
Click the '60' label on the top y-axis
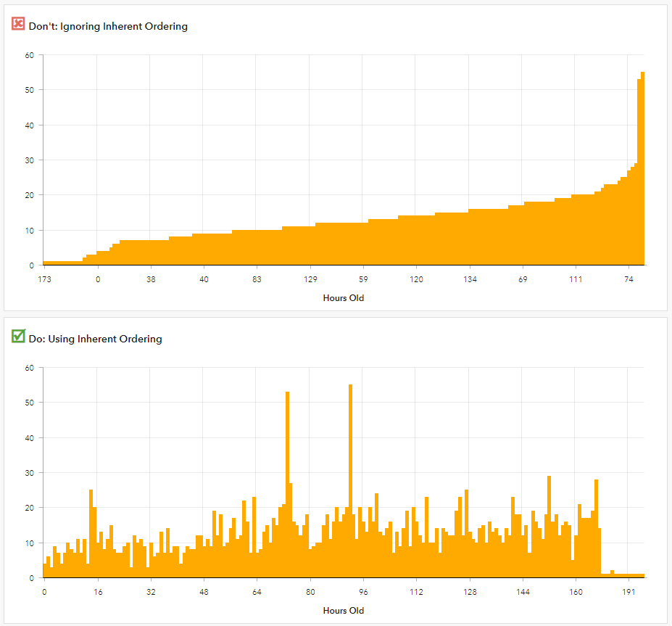(29, 55)
